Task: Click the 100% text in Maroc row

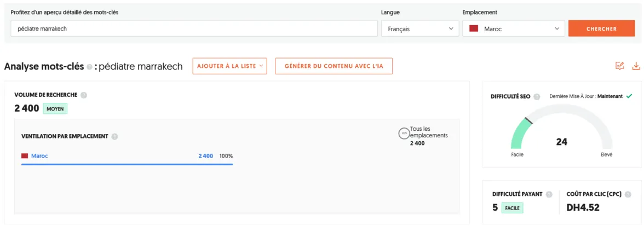Action: [226, 156]
